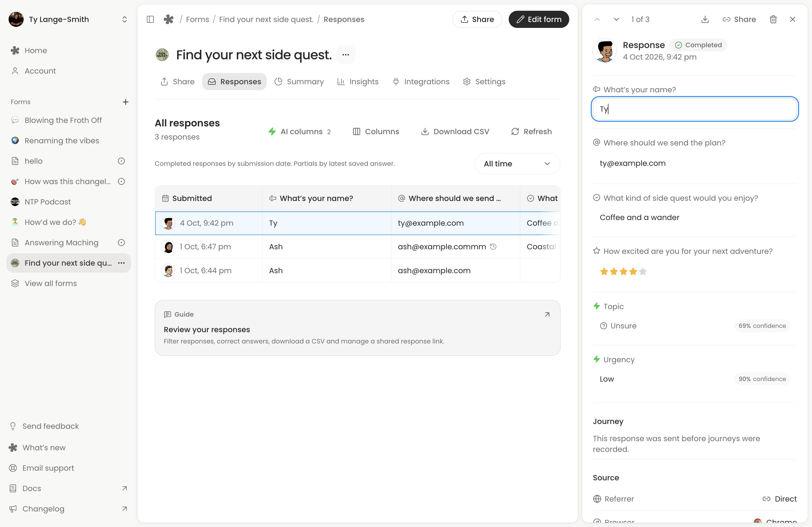Download this response via panel icon
This screenshot has height=527, width=812.
(x=705, y=19)
